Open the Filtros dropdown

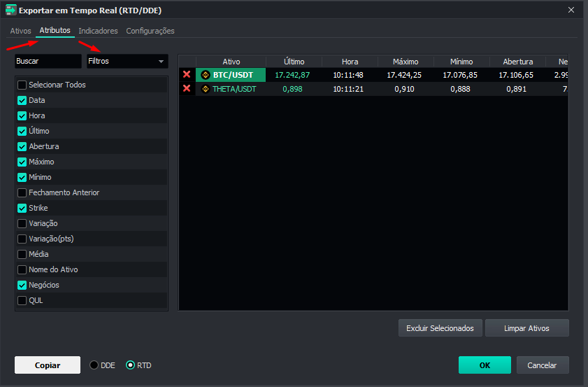tap(127, 62)
